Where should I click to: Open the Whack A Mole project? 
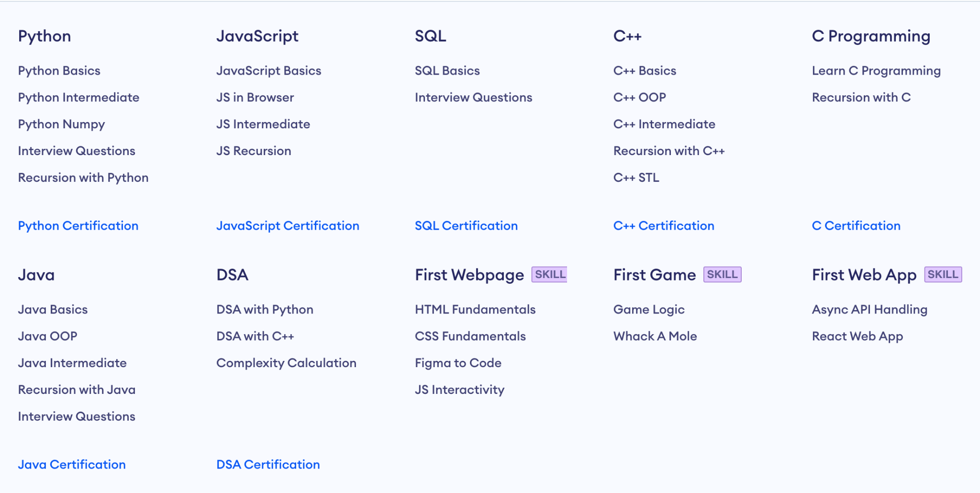coord(655,336)
